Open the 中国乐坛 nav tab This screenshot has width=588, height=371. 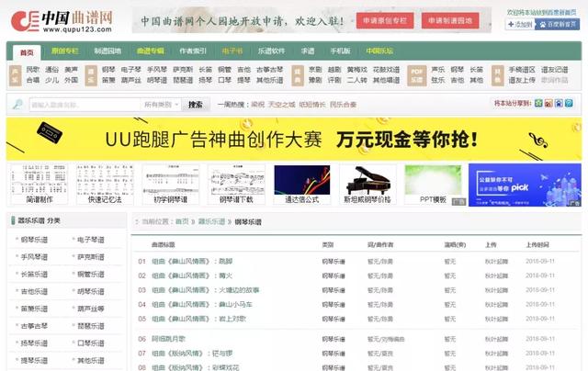click(x=379, y=51)
